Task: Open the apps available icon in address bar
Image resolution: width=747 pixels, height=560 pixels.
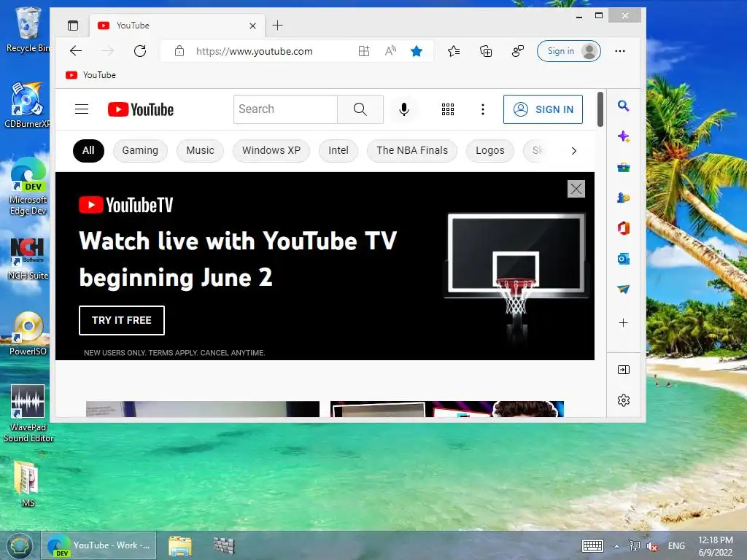Action: [x=364, y=51]
